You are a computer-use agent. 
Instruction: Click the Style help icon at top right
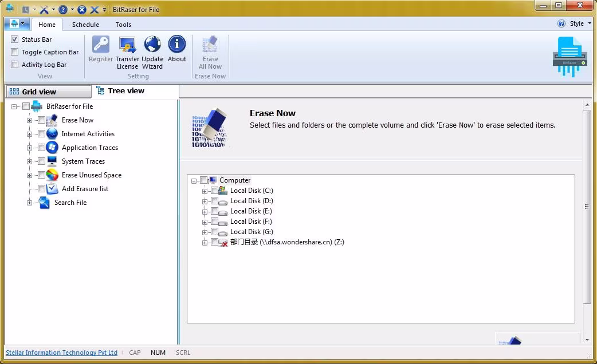561,23
